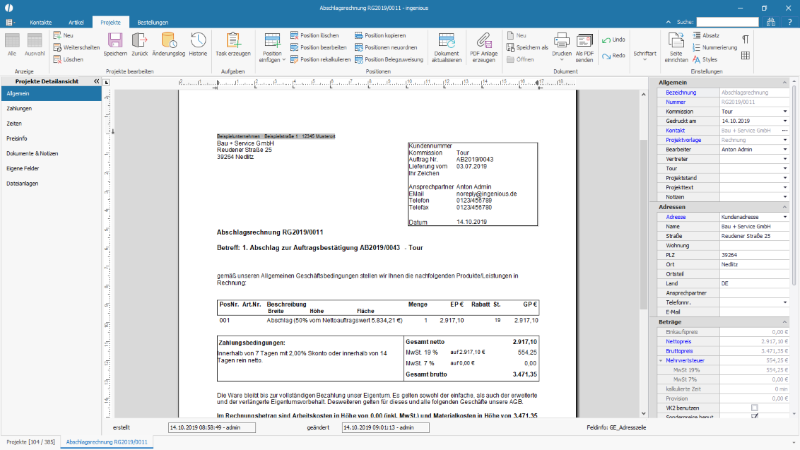Generate attachment with PDF Anlage erzeugen
This screenshot has height=450, width=800.
point(484,47)
